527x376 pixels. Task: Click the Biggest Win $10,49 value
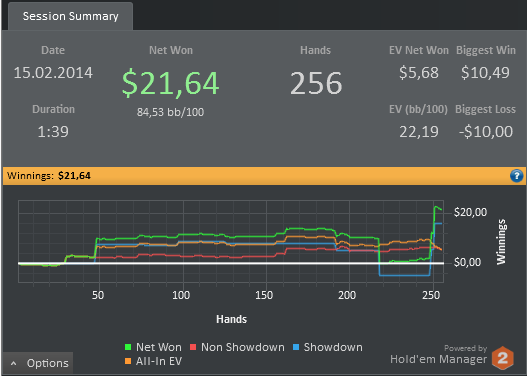pos(485,73)
